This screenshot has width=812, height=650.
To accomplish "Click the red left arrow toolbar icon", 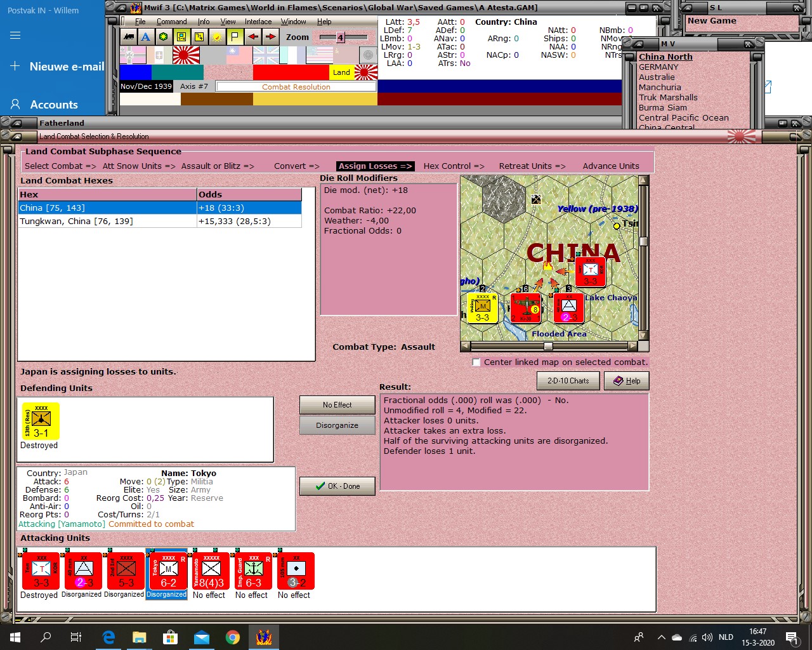I will 252,37.
